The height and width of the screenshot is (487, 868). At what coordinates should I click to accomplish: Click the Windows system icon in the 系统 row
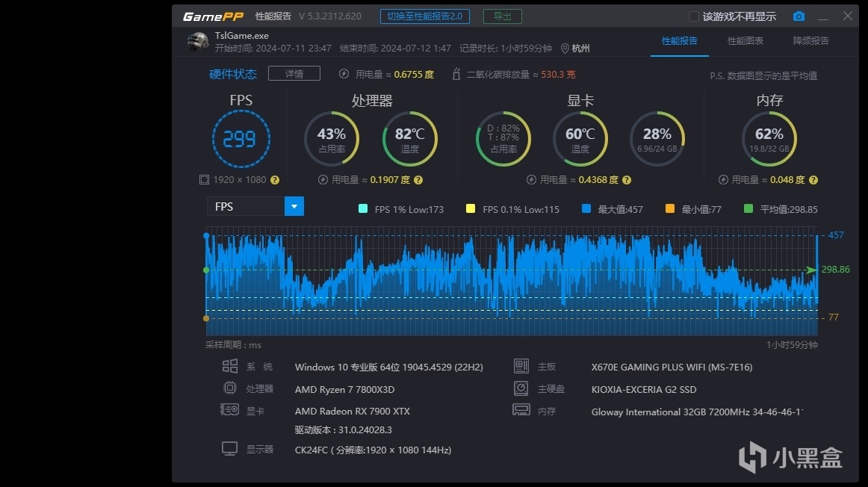pyautogui.click(x=230, y=366)
